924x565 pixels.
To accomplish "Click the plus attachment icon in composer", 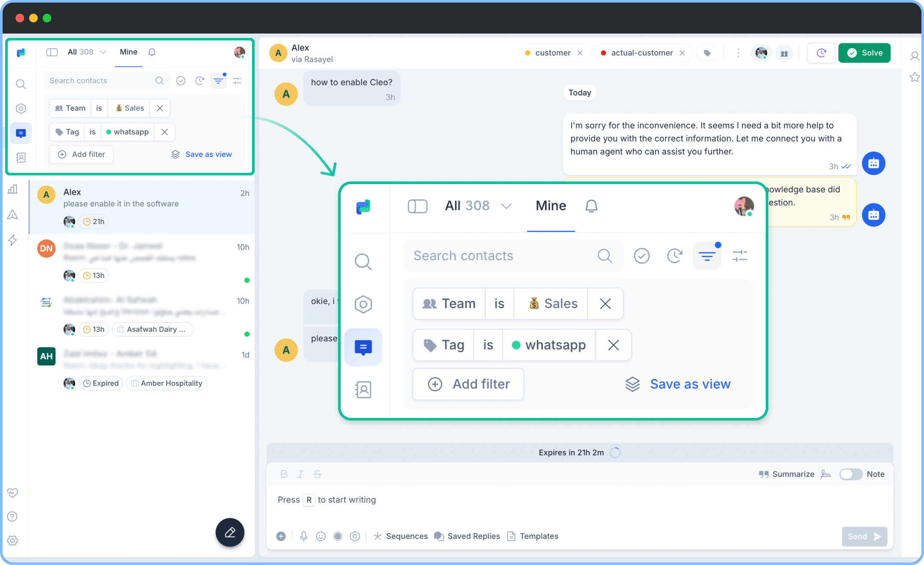I will point(281,536).
